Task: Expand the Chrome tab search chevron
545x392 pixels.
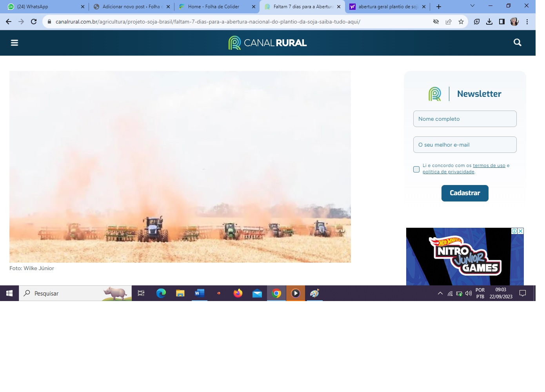Action: click(472, 6)
